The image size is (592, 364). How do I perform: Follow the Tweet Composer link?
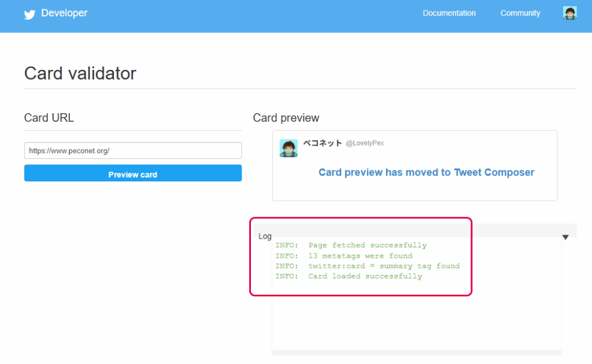coord(494,172)
